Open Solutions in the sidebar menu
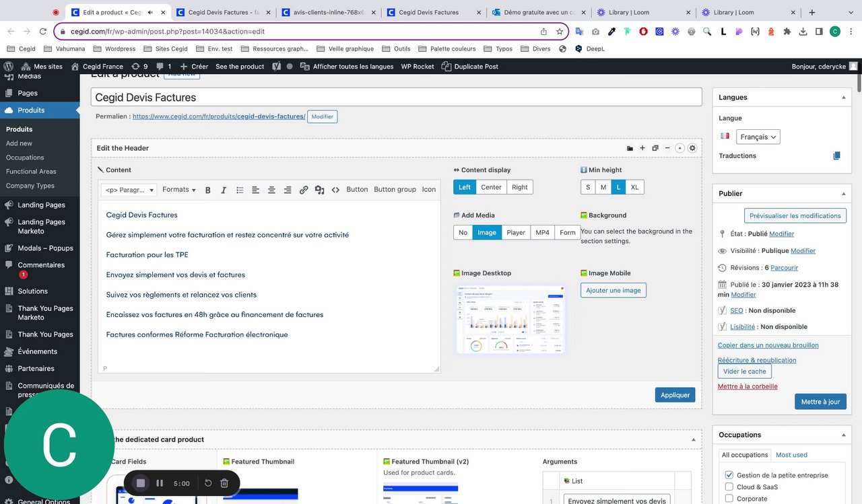Screen dimensions: 862x504 tap(32, 291)
